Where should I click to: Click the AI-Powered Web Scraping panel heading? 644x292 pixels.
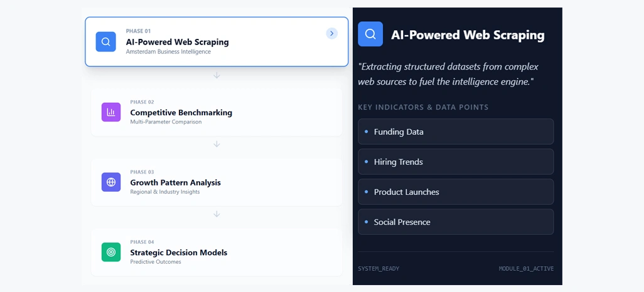coord(467,35)
